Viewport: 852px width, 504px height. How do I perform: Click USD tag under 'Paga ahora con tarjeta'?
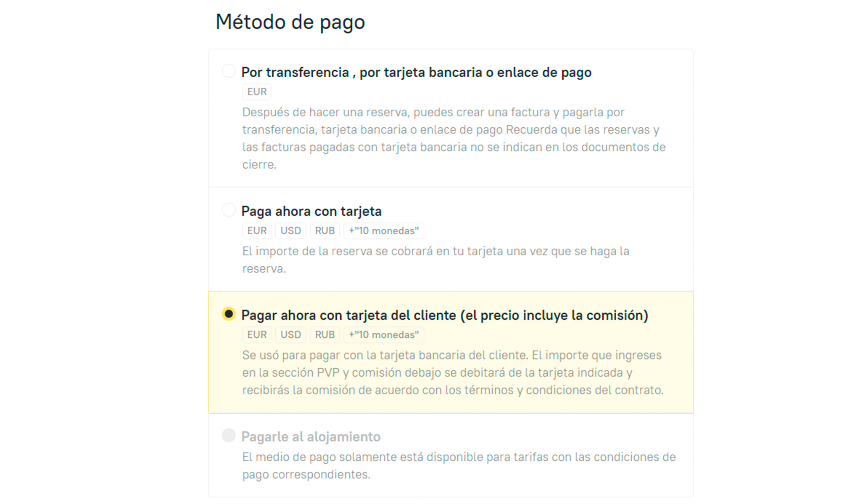click(x=290, y=231)
